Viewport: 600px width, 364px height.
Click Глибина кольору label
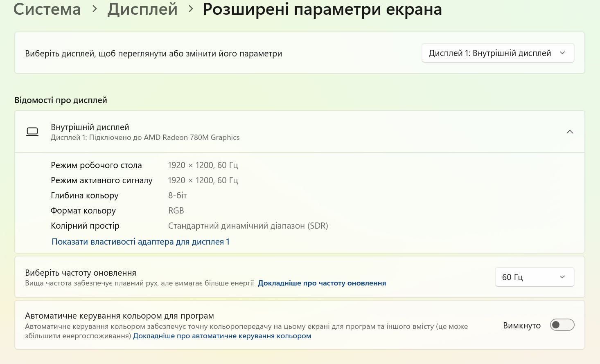click(84, 195)
